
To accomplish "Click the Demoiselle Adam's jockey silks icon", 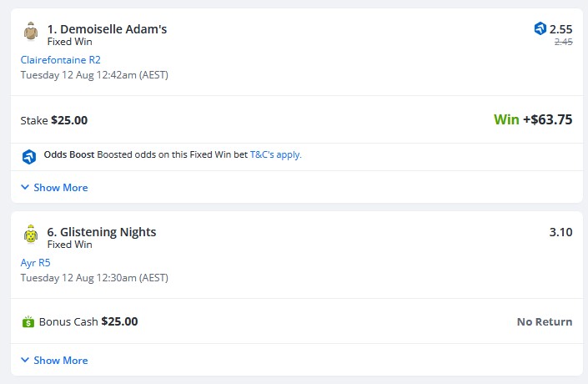I will [31, 31].
